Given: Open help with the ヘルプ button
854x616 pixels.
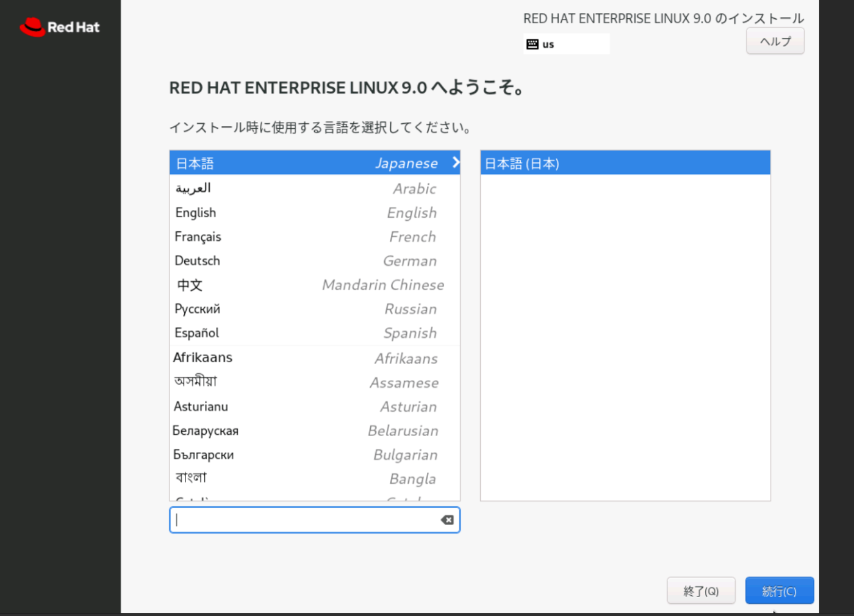Looking at the screenshot, I should (775, 41).
